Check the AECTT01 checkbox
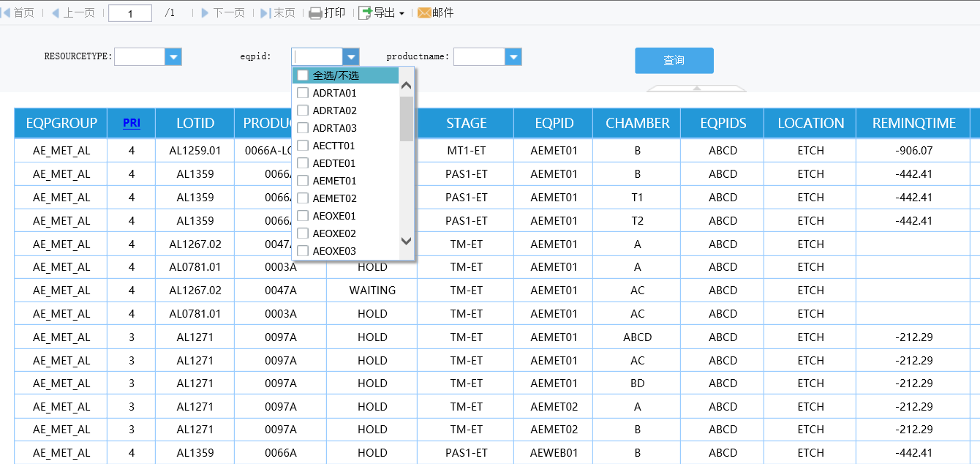The image size is (980, 464). [303, 146]
